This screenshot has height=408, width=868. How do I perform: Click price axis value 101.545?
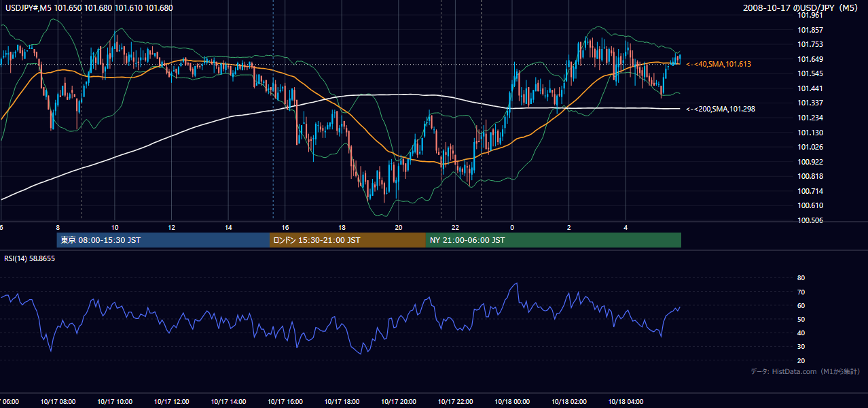(x=810, y=73)
